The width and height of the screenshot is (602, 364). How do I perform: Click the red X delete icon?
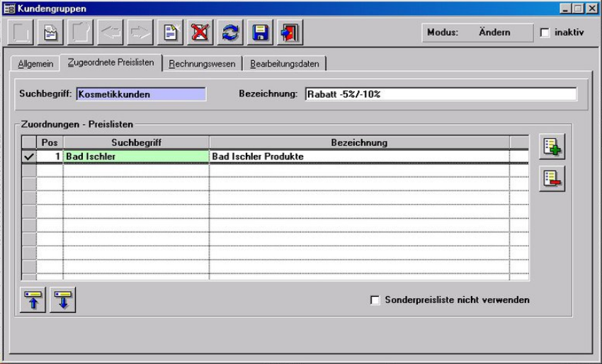click(x=201, y=33)
